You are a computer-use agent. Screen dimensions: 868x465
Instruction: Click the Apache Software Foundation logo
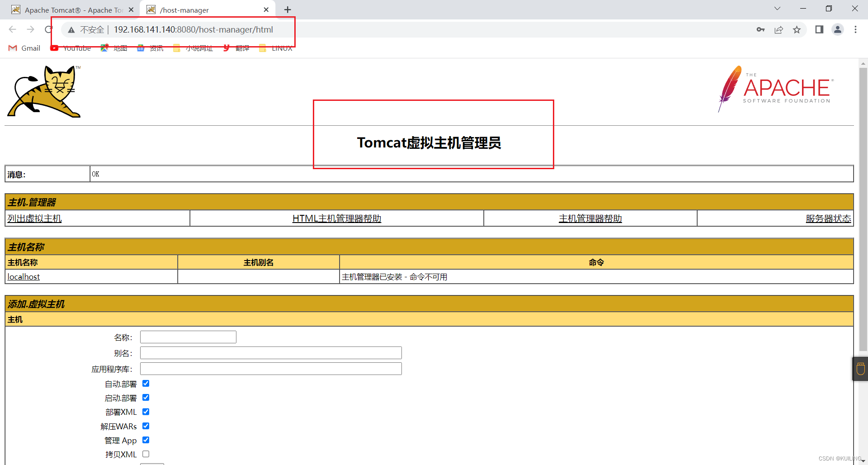775,89
